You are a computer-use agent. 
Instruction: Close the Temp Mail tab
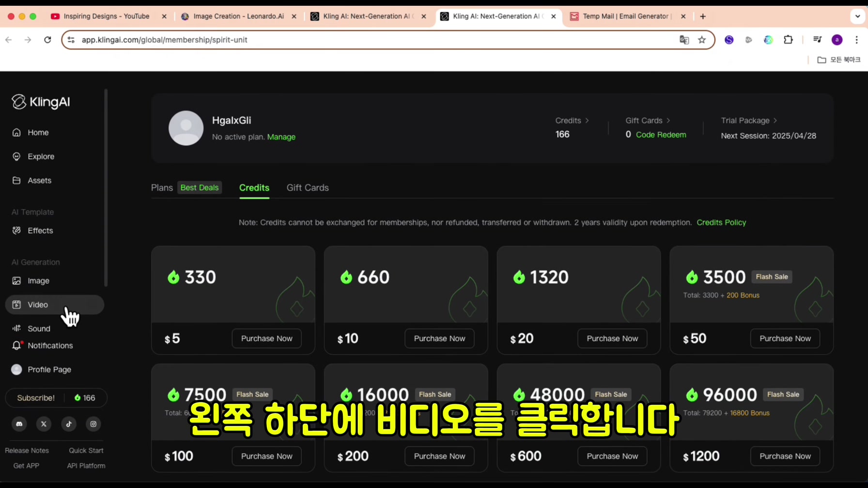[683, 16]
